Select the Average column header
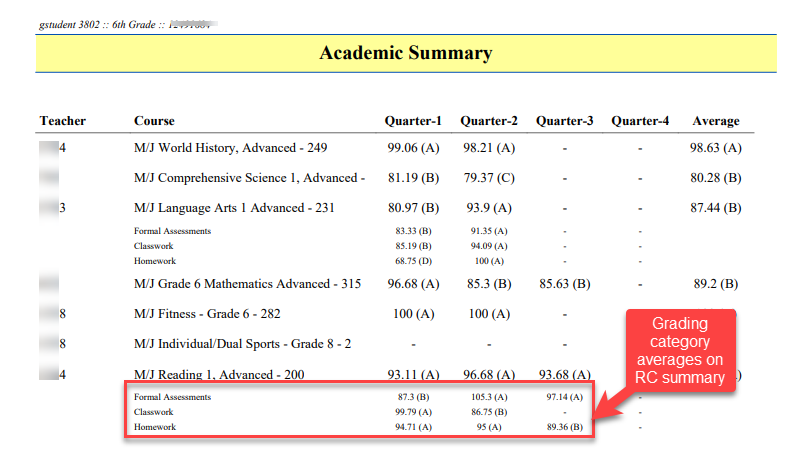 (716, 121)
